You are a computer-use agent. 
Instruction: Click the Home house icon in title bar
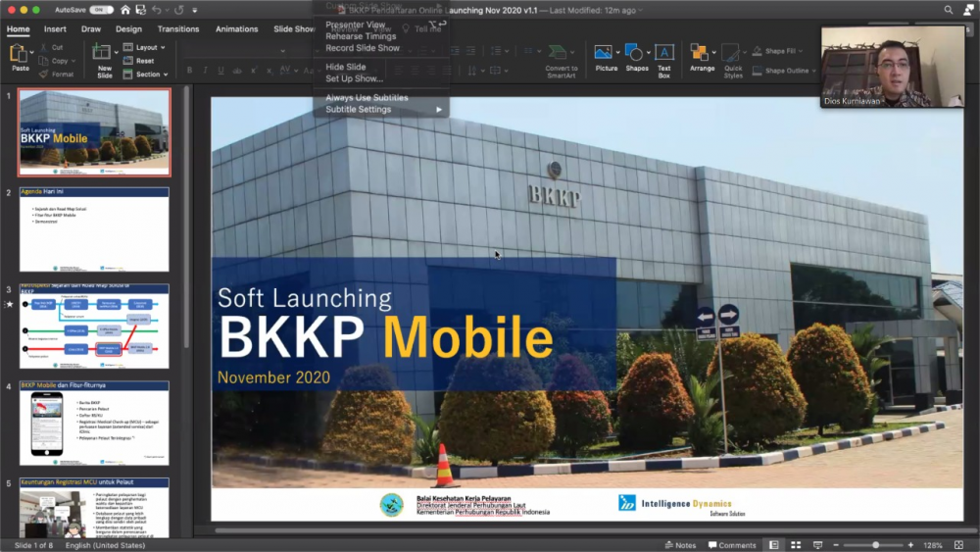125,10
